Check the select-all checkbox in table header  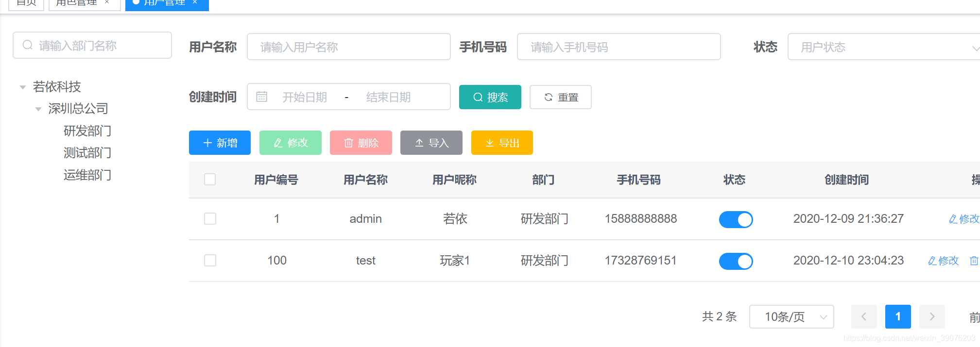(x=210, y=180)
